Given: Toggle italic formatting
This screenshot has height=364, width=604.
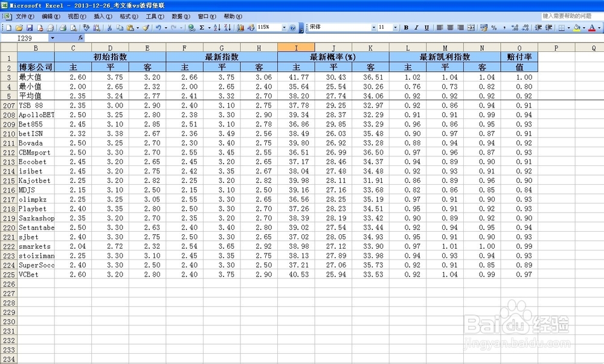Looking at the screenshot, I should coord(416,28).
